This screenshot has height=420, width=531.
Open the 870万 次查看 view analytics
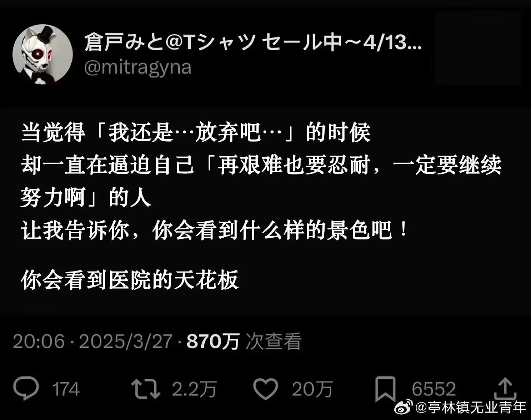point(244,341)
